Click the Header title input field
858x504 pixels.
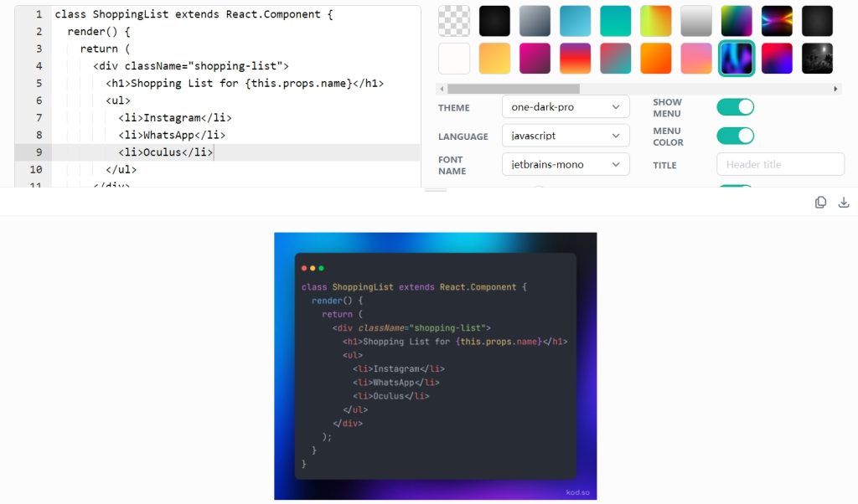(780, 165)
